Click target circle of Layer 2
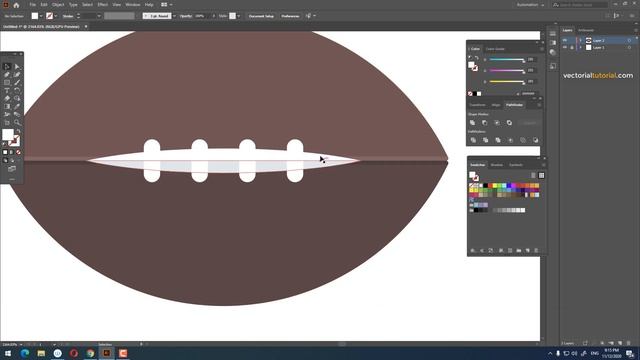Image resolution: width=640 pixels, height=360 pixels. tap(629, 40)
